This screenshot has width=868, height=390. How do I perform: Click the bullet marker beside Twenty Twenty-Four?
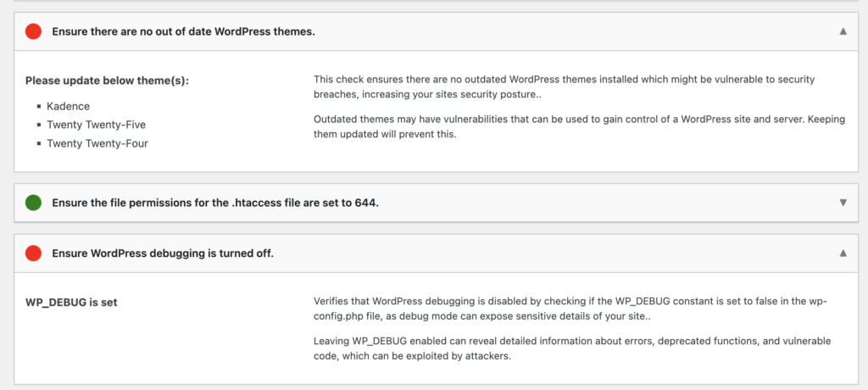point(39,143)
